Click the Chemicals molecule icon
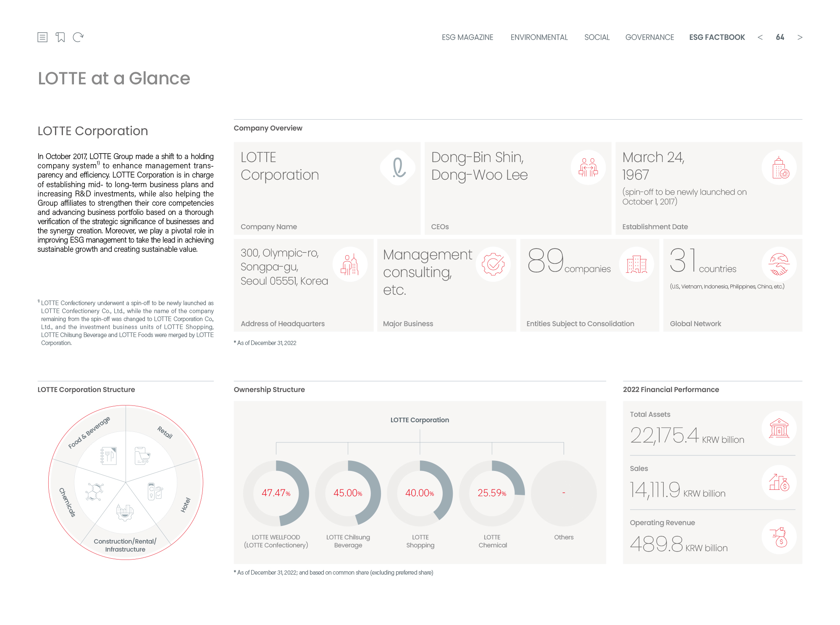The width and height of the screenshot is (840, 625). tap(94, 492)
